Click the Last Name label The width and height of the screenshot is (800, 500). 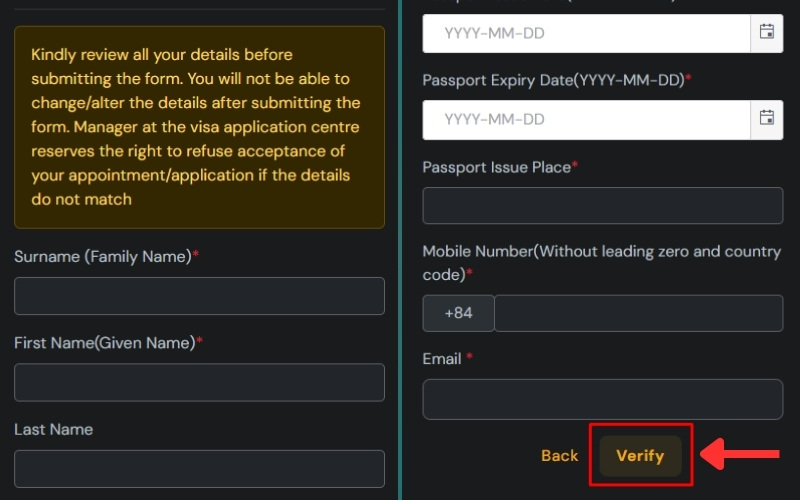point(53,429)
